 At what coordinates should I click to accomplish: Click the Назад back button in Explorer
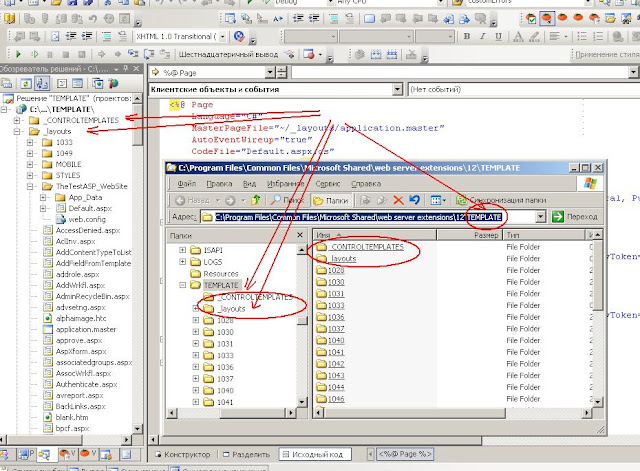click(192, 200)
